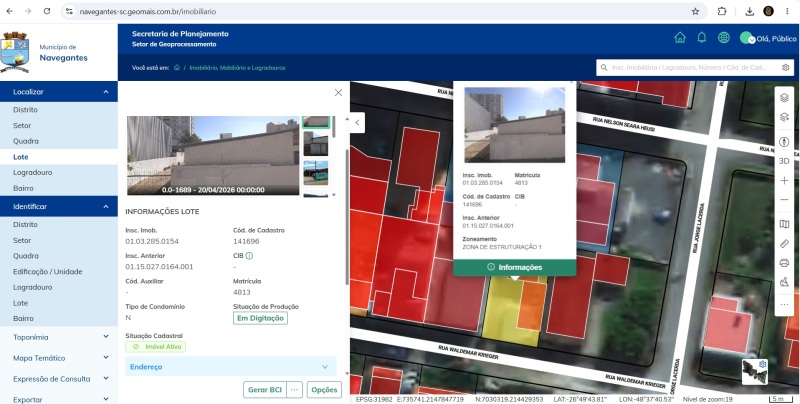Expand the Endereço section
Viewport: 800px width, 404px height.
click(231, 367)
